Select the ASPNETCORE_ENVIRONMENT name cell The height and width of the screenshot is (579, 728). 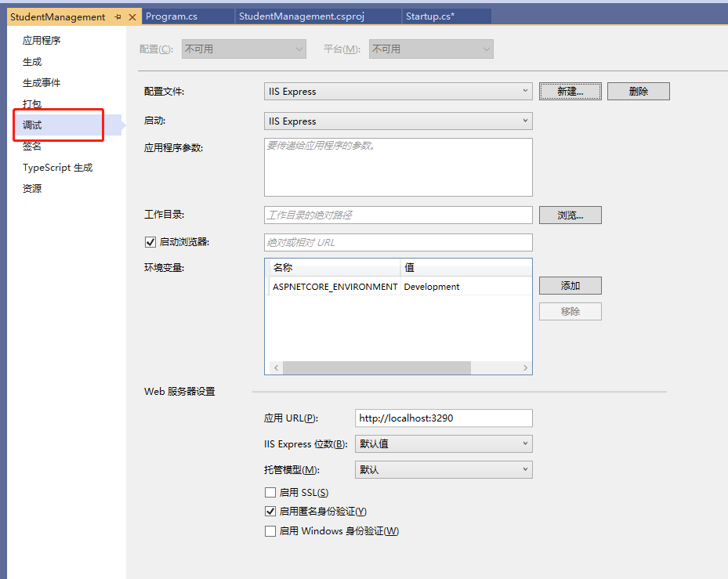tap(335, 287)
